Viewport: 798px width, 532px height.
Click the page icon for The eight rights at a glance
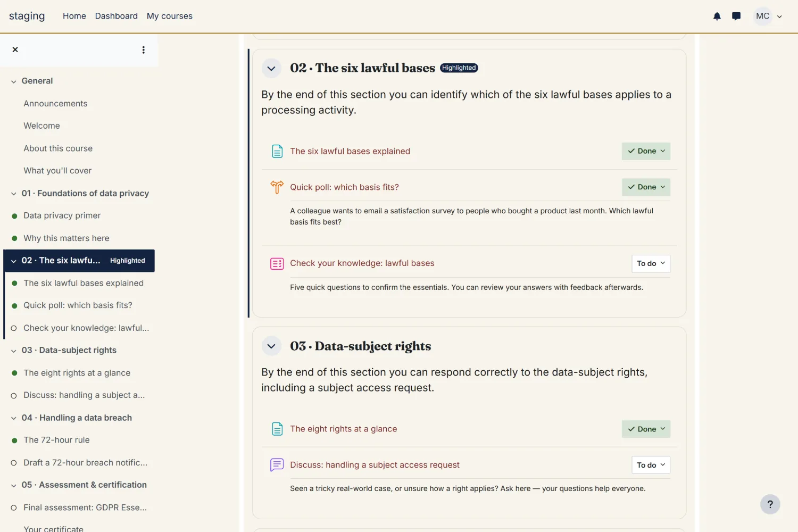277,429
